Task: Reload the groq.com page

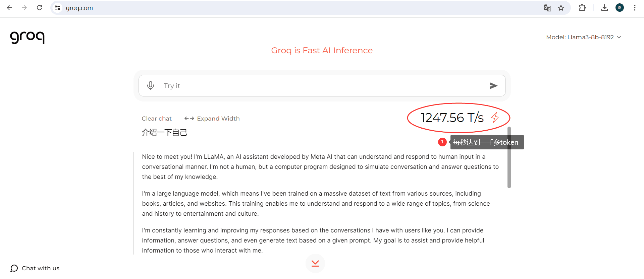Action: (39, 8)
